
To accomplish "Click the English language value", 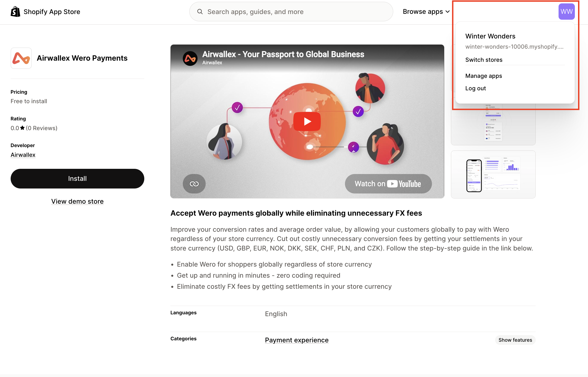I will 276,314.
